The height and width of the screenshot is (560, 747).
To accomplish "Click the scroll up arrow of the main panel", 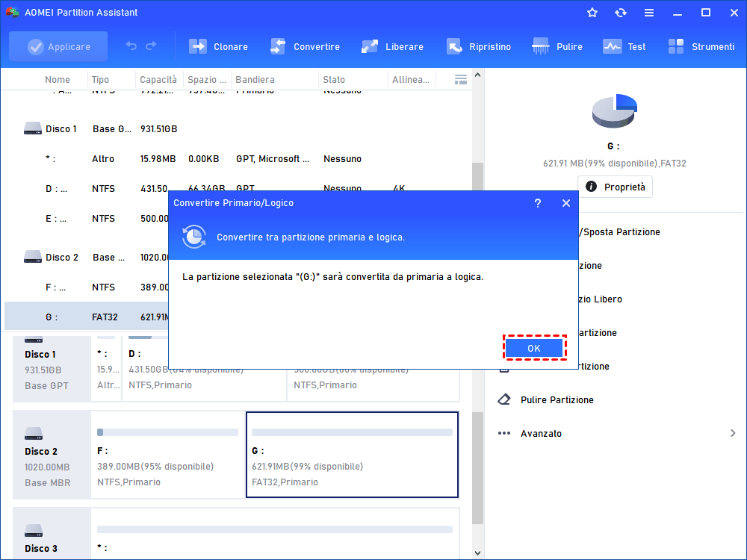I will click(478, 75).
